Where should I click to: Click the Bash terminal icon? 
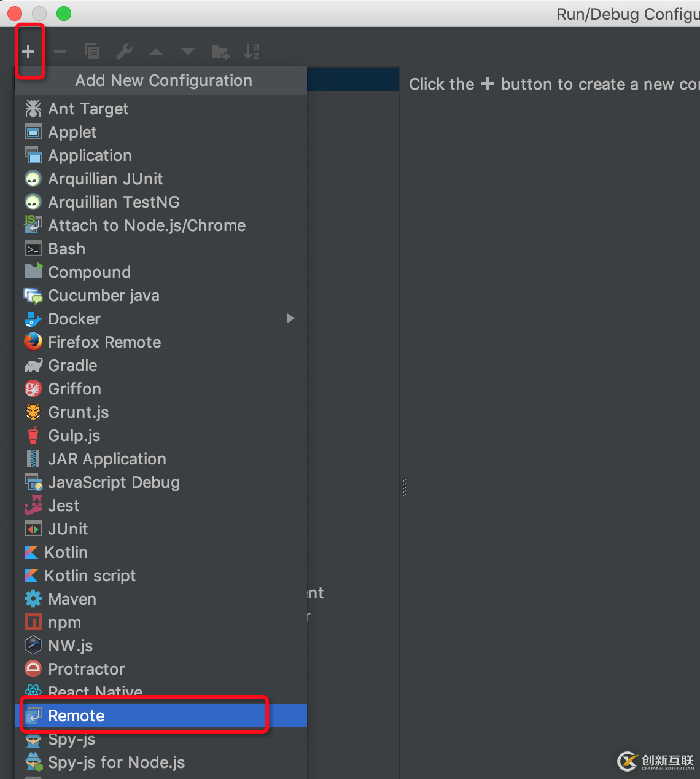click(x=33, y=249)
